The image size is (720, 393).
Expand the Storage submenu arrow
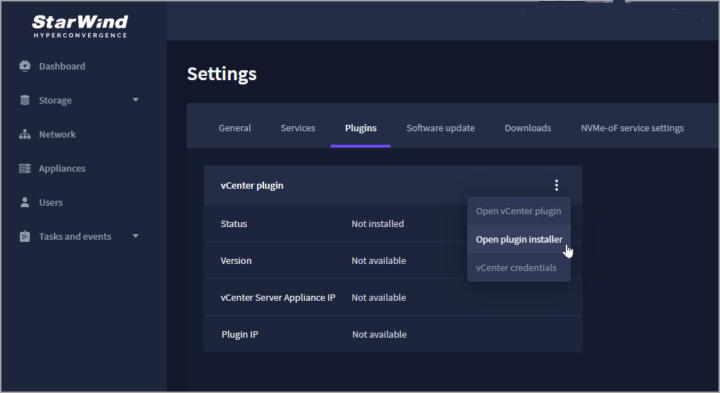(x=135, y=100)
